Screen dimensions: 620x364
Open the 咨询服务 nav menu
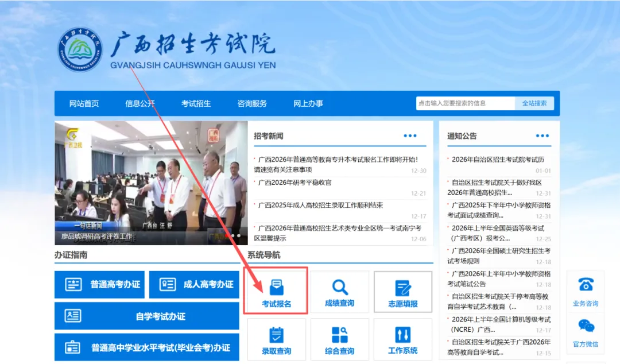point(252,104)
